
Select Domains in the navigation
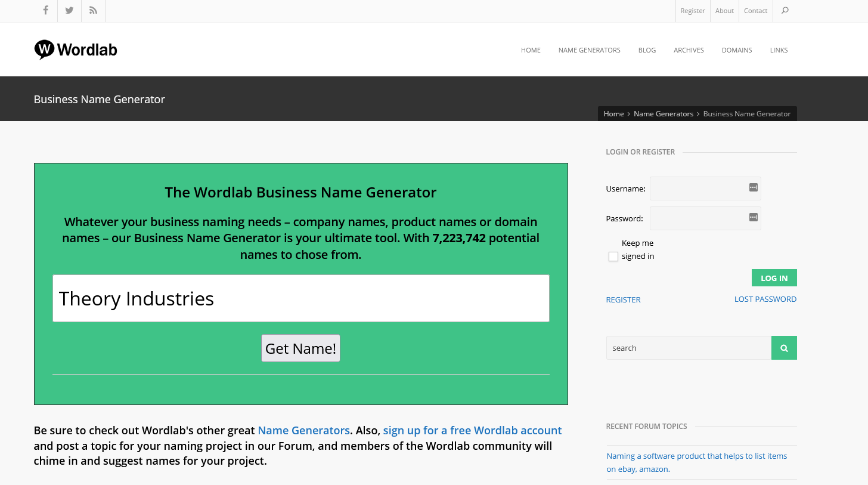(737, 50)
